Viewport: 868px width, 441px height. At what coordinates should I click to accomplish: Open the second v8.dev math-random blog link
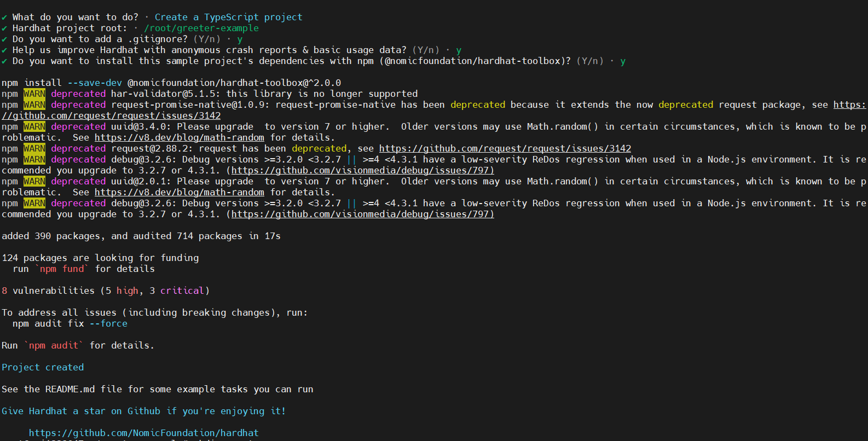click(x=180, y=192)
